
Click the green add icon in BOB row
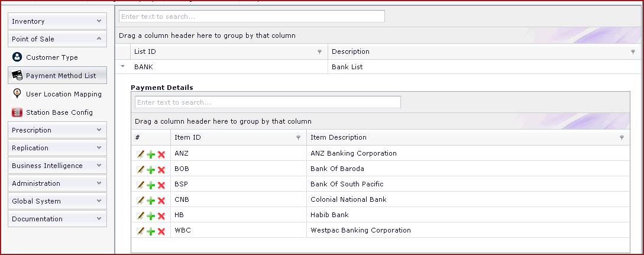click(151, 170)
